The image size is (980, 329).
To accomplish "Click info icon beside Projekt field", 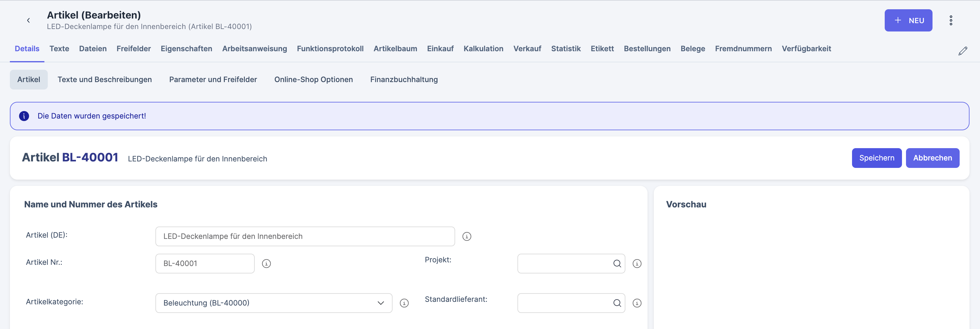I will tap(636, 264).
